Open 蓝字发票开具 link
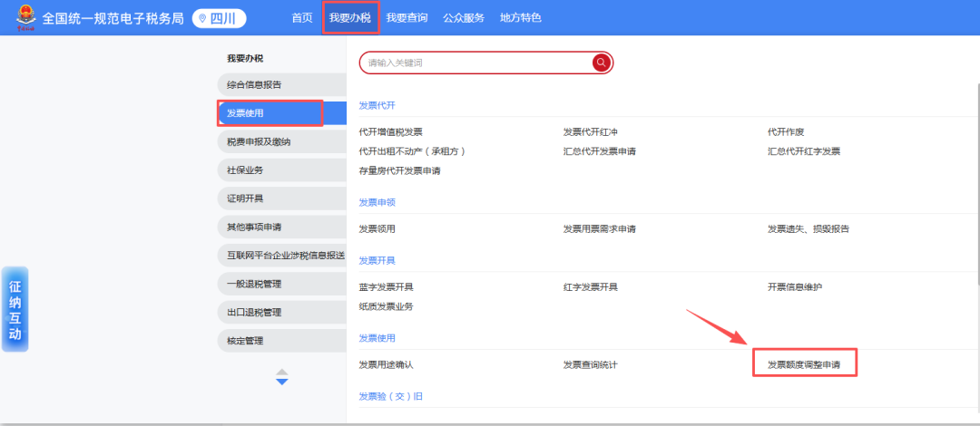This screenshot has width=980, height=426. [x=387, y=287]
